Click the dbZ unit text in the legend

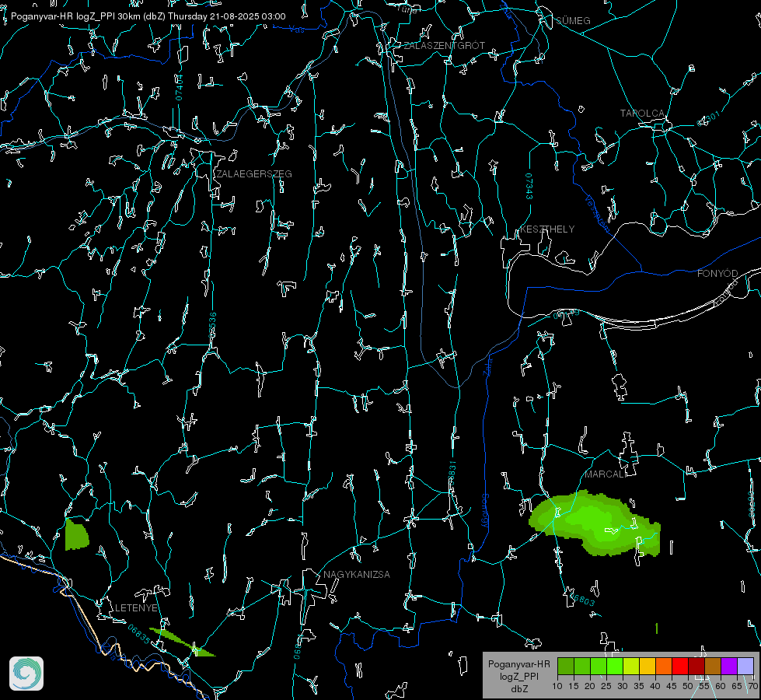(518, 689)
